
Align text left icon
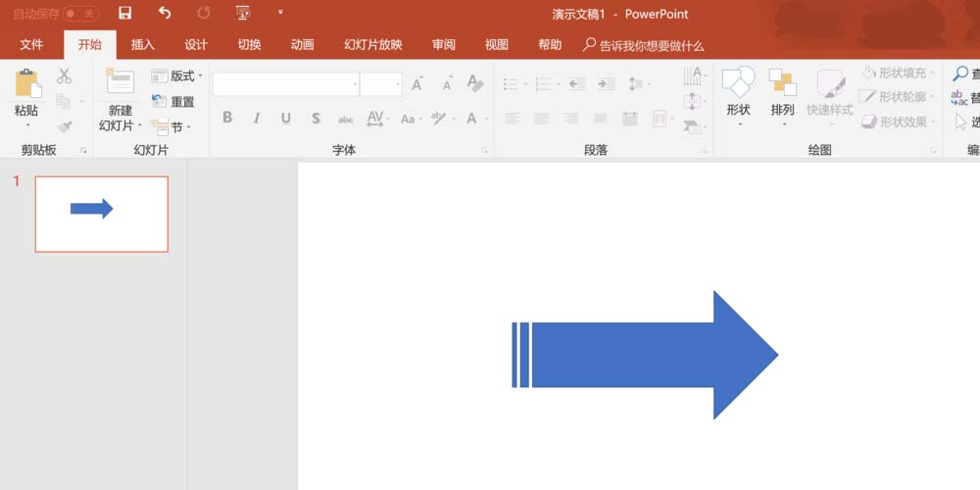(x=512, y=119)
